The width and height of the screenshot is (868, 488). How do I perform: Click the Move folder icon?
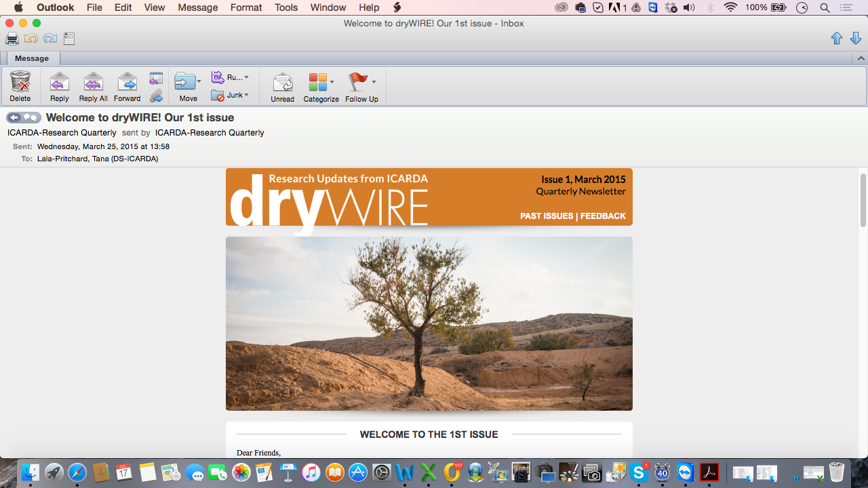184,81
